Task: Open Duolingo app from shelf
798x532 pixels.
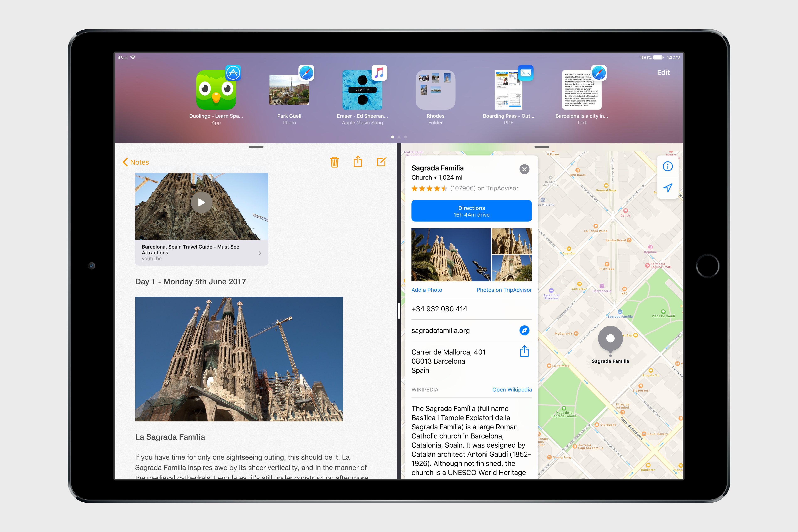Action: point(216,90)
